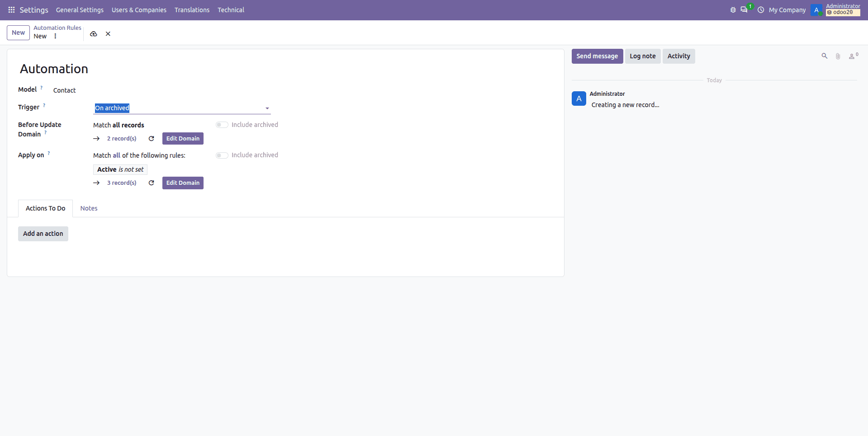Click the New record button
This screenshot has height=436, width=868.
click(x=18, y=33)
